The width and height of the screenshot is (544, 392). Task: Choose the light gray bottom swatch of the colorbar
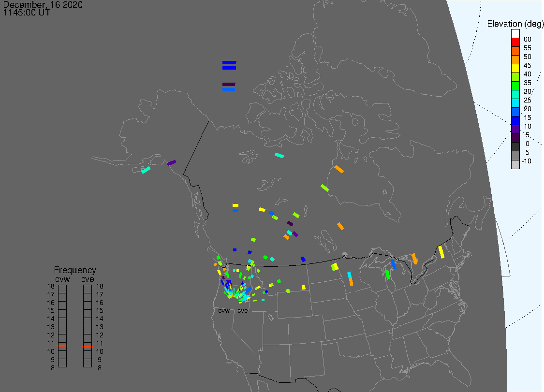tap(515, 164)
